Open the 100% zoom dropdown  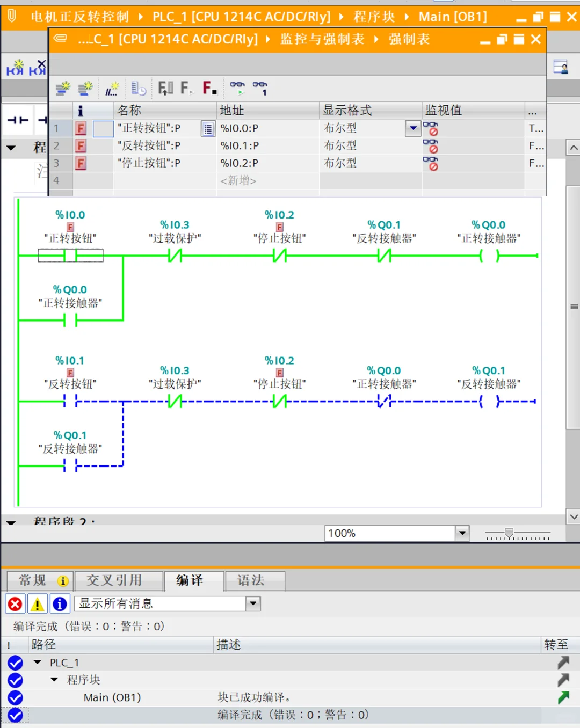pos(462,533)
